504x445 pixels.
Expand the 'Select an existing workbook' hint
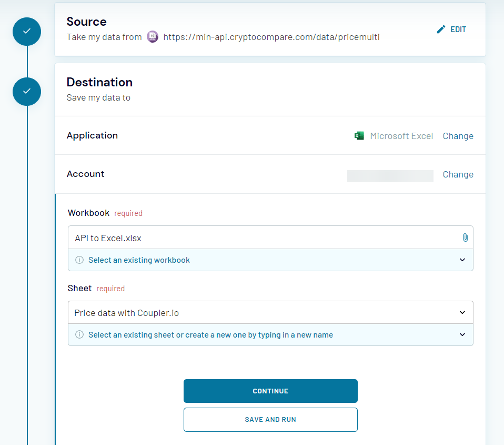coord(462,260)
